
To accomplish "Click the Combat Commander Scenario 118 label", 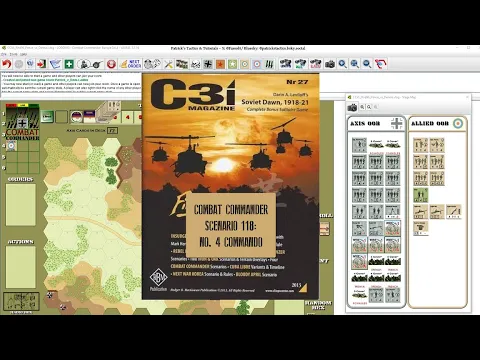I will point(231,225).
